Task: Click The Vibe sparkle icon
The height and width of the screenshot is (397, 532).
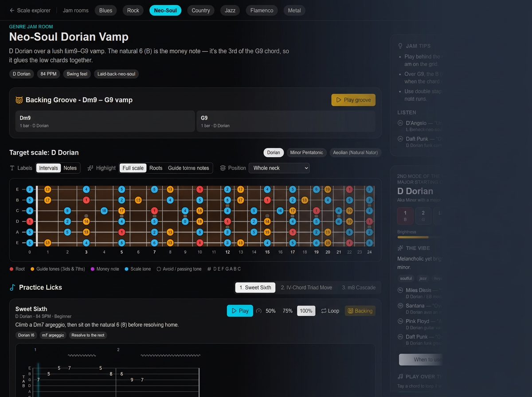Action: 400,248
